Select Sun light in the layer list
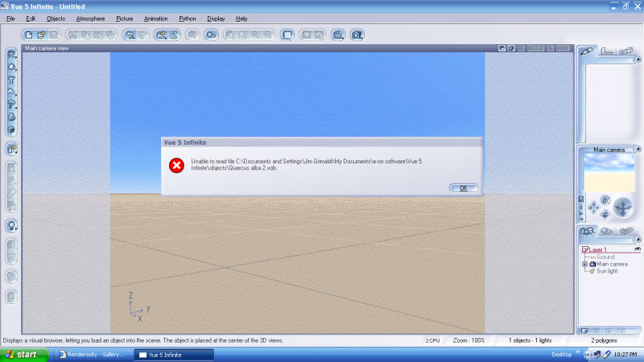644x362 pixels. (607, 271)
